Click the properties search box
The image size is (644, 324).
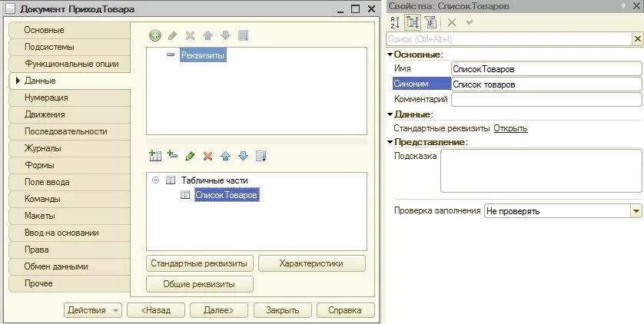point(510,39)
